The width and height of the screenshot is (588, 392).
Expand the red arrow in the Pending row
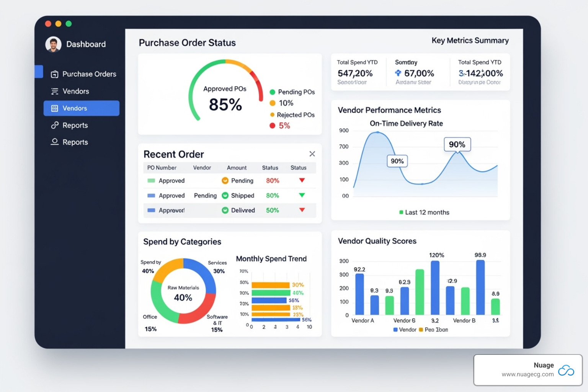[302, 180]
